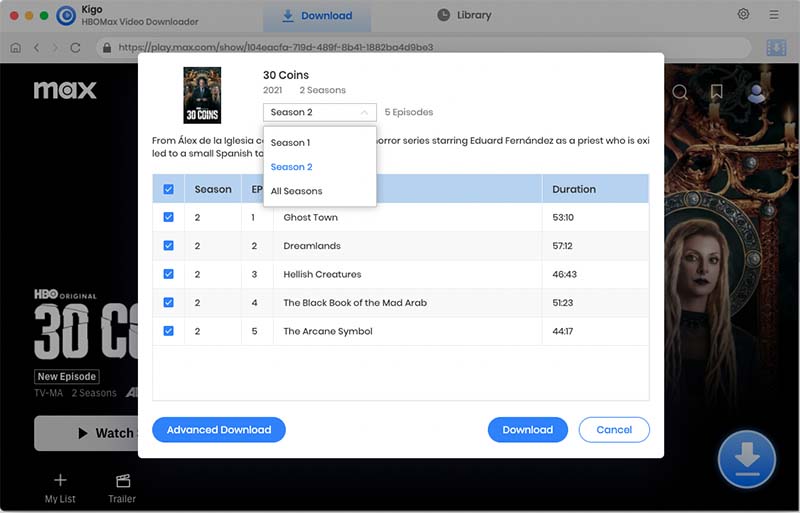The height and width of the screenshot is (513, 800).
Task: Cancel the download dialog
Action: (614, 430)
